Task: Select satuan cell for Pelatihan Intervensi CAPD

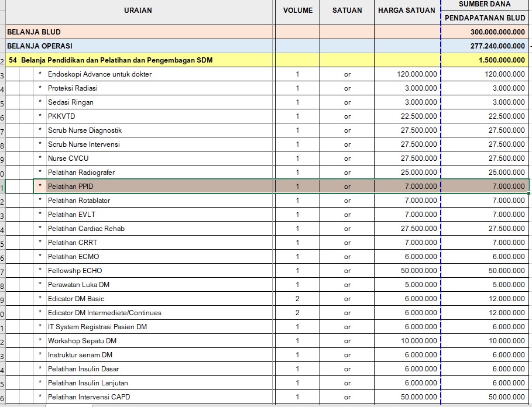Action: coord(347,397)
